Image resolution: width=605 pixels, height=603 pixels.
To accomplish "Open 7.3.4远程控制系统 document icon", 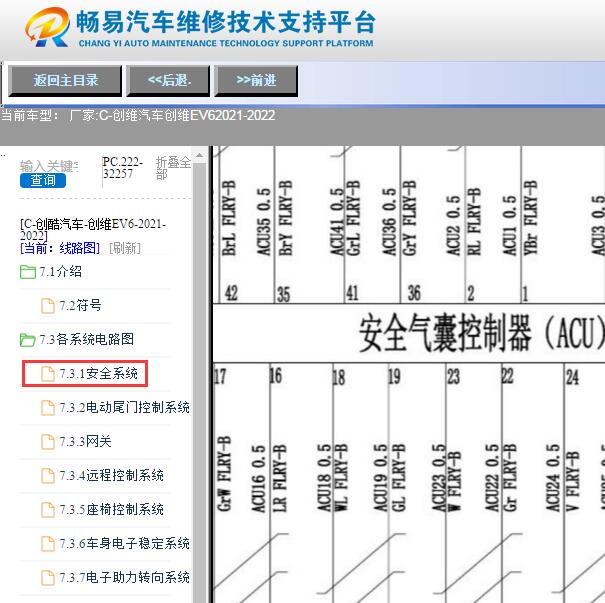I will (x=48, y=476).
